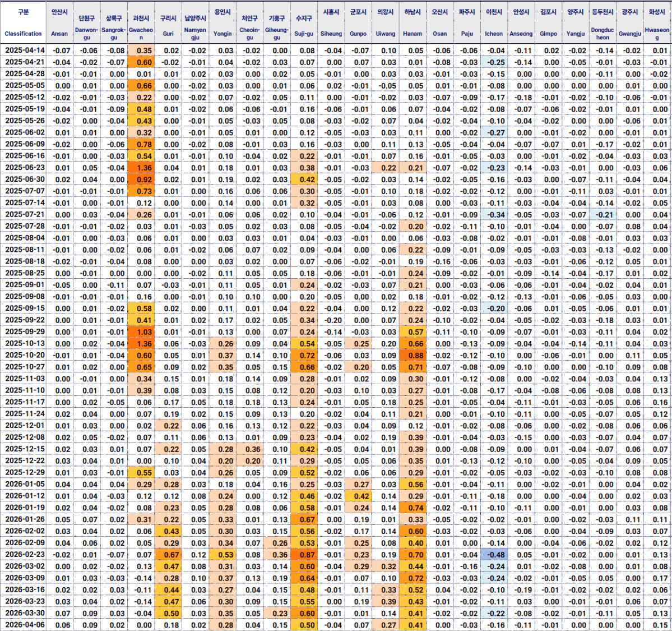
Task: Click the Gimpo column header
Action: pyautogui.click(x=549, y=22)
